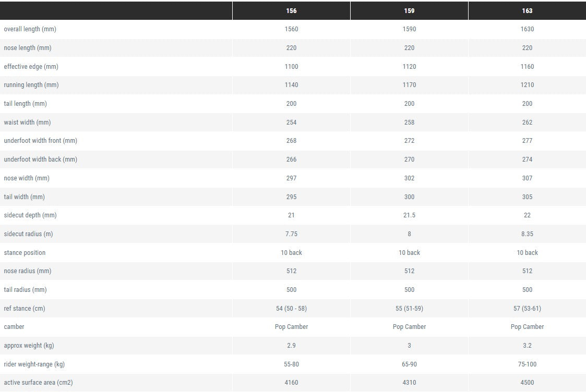Click sidecut depth value 21.5
The height and width of the screenshot is (392, 586).
tap(409, 215)
